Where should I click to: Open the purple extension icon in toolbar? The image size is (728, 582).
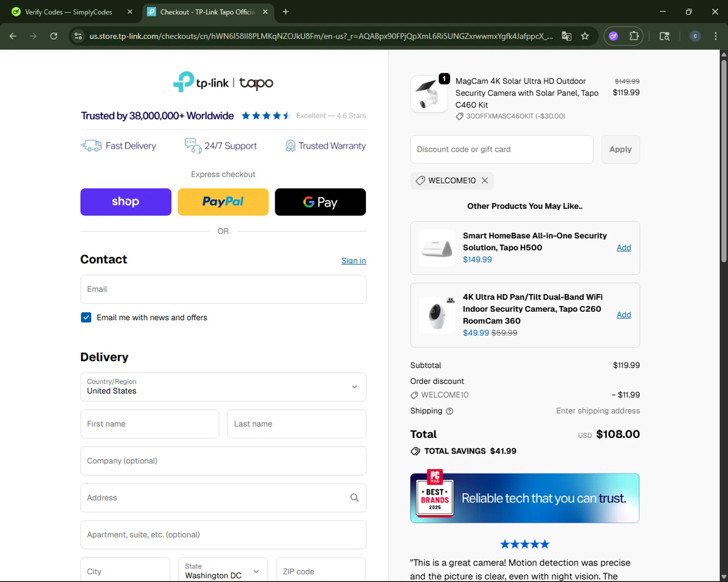613,36
